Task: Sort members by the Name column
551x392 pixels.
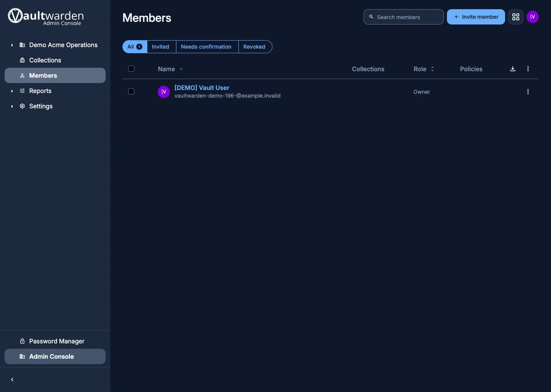Action: [170, 69]
